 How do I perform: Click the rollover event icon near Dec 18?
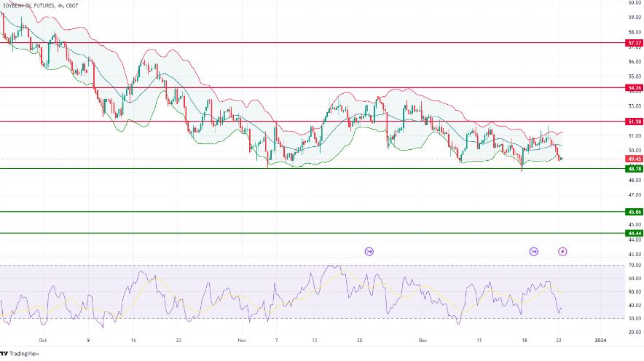click(533, 252)
